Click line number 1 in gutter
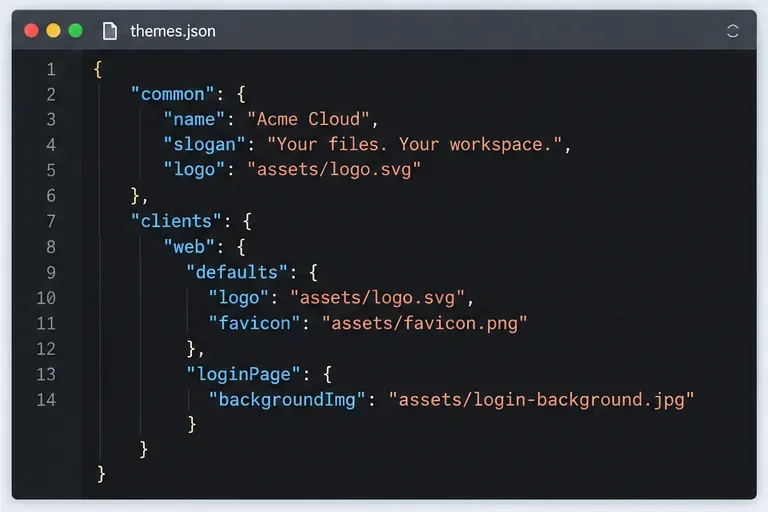Screen dimensions: 768x512 click(51, 70)
